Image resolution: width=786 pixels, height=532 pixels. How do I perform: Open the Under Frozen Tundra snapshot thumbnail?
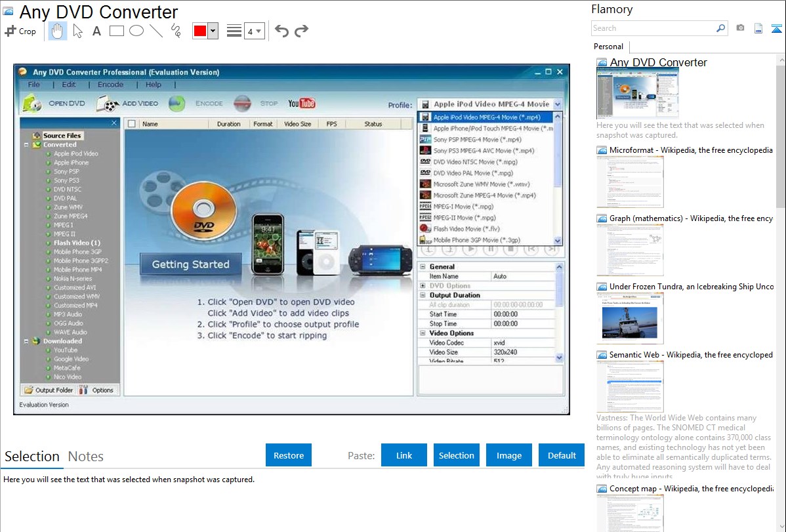click(630, 318)
